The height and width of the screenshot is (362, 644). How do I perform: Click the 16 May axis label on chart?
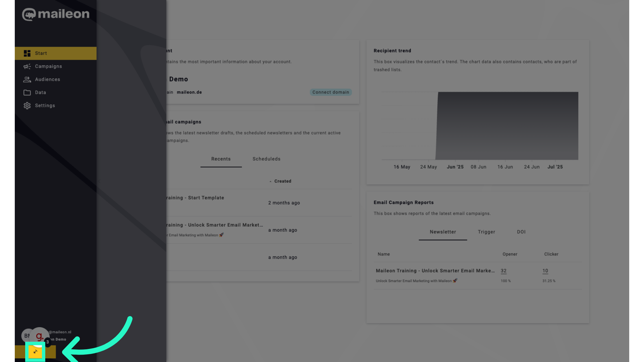(402, 167)
